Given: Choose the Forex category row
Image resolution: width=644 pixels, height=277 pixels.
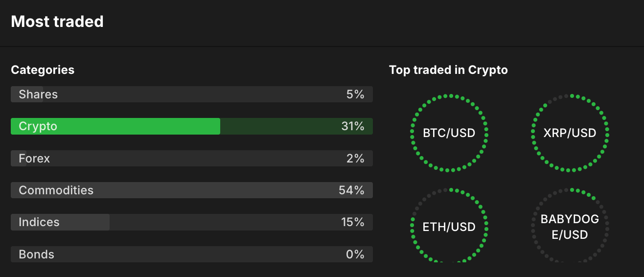Looking at the screenshot, I should coord(191,159).
